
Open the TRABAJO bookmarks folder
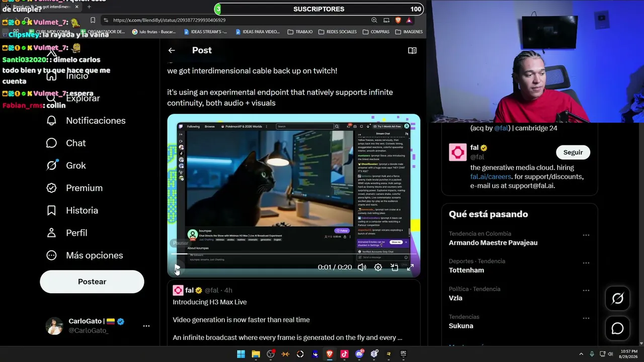(300, 32)
